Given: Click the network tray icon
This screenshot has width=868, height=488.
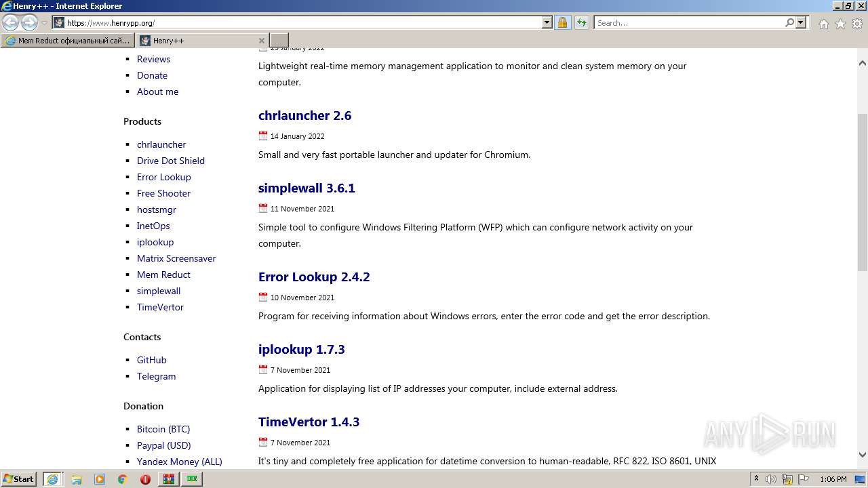Looking at the screenshot, I should 787,479.
